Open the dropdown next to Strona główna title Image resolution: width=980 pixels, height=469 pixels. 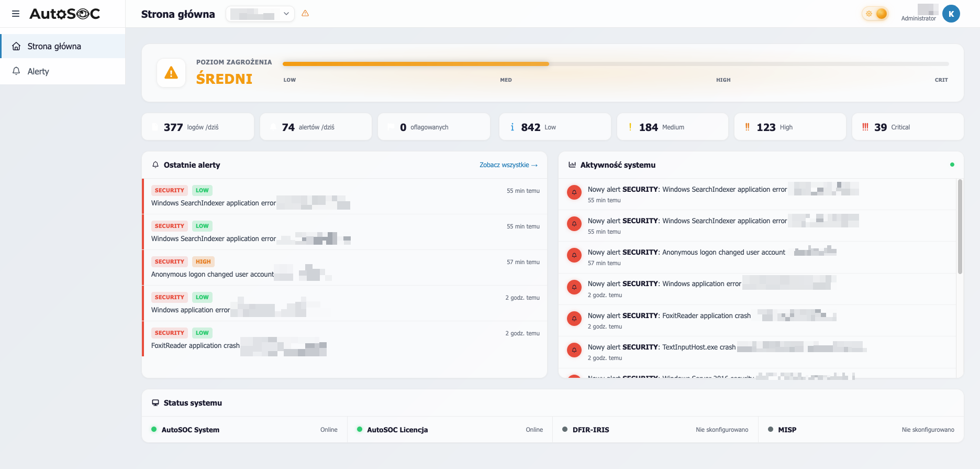tap(260, 14)
